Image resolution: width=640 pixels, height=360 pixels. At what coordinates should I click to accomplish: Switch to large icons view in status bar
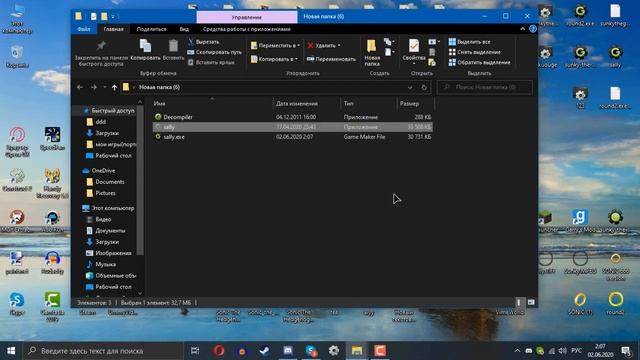531,302
